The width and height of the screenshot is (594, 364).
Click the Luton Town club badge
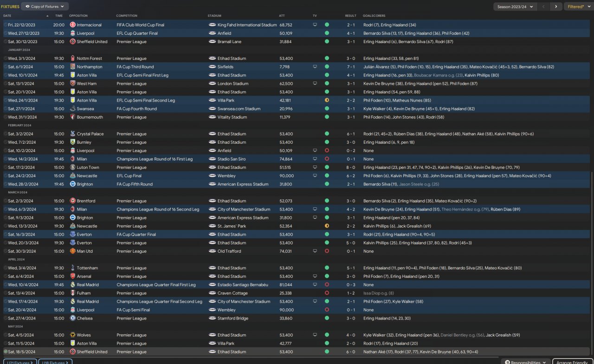tap(72, 167)
